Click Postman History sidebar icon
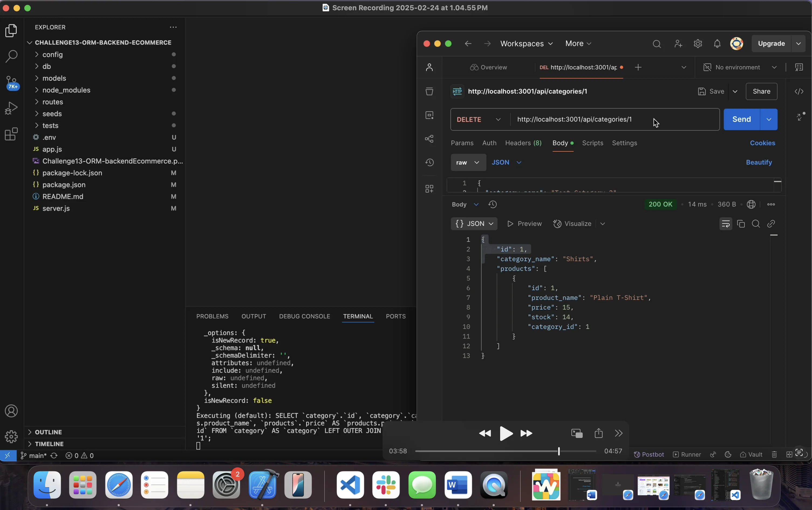 [429, 162]
